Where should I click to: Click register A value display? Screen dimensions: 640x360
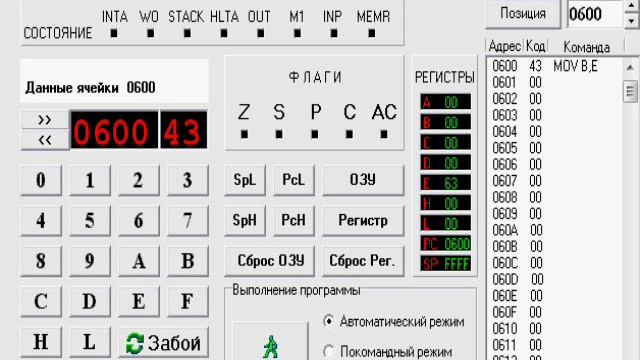pyautogui.click(x=445, y=102)
